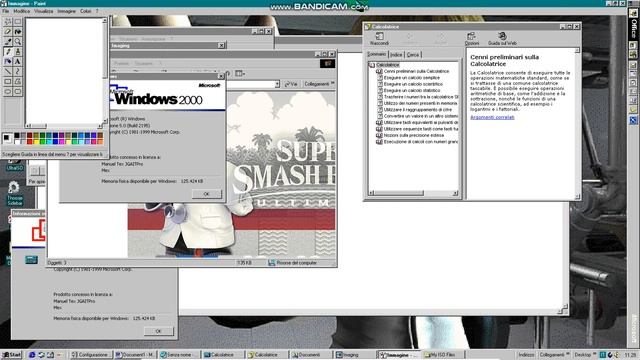Select the Rectangle shape tool in Paint

point(8,81)
